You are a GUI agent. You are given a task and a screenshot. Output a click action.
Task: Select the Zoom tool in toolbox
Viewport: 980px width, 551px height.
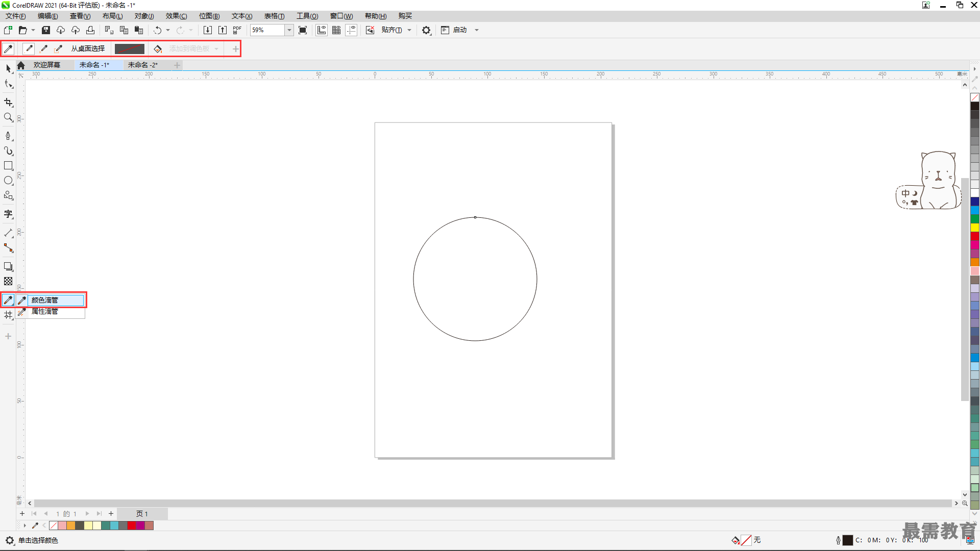click(x=8, y=117)
